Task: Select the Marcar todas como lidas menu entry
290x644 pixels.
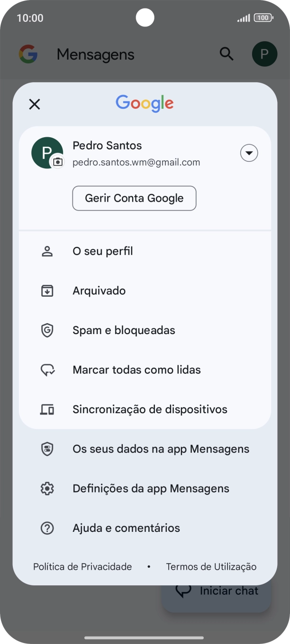Action: coord(136,370)
